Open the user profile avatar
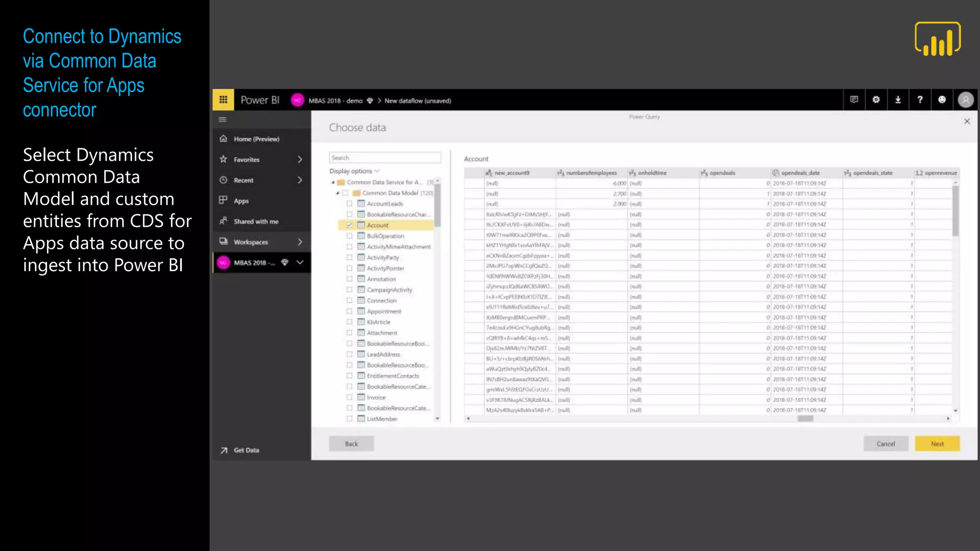The width and height of the screenshot is (980, 551). [x=966, y=99]
